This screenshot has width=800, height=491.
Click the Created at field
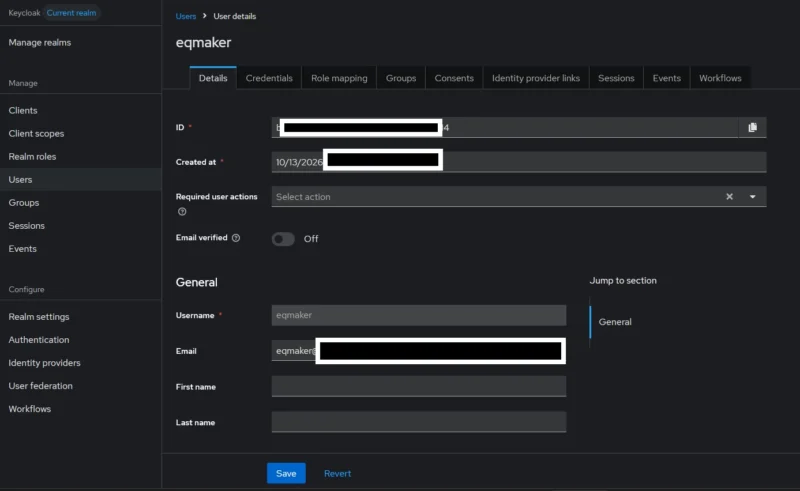pos(519,162)
